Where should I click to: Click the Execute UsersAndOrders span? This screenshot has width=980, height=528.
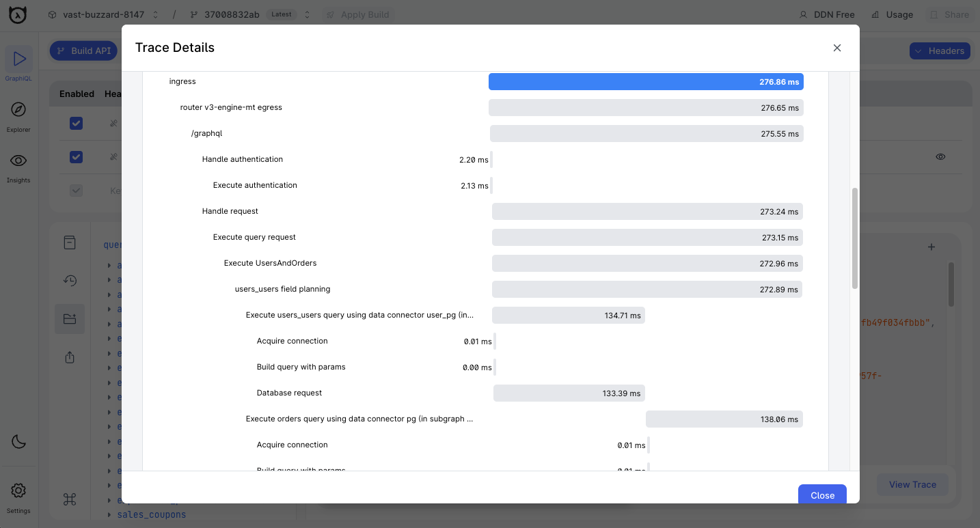pyautogui.click(x=271, y=263)
